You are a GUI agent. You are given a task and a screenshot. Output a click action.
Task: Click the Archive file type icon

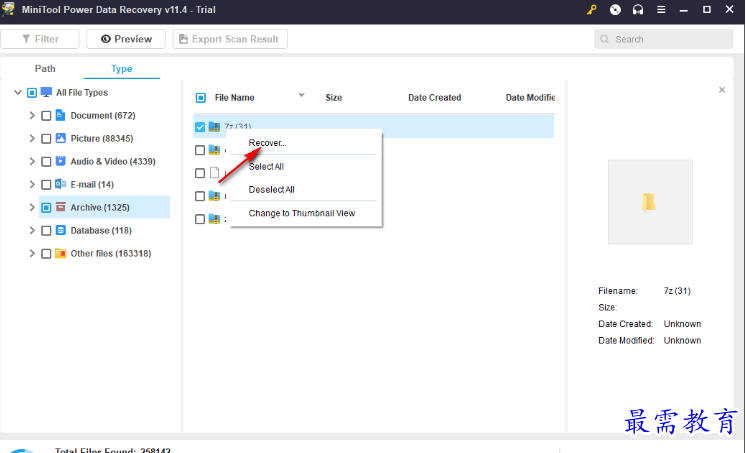(x=60, y=207)
